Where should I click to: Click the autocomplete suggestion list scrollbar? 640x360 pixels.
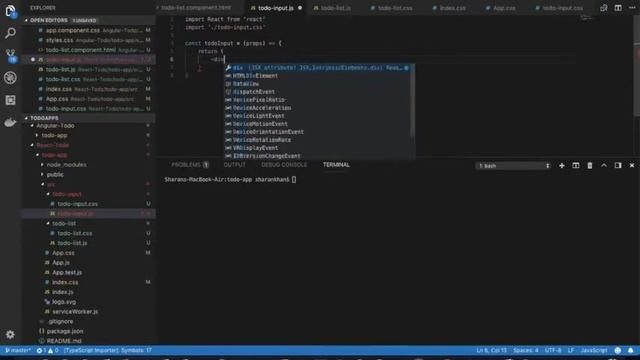click(413, 100)
